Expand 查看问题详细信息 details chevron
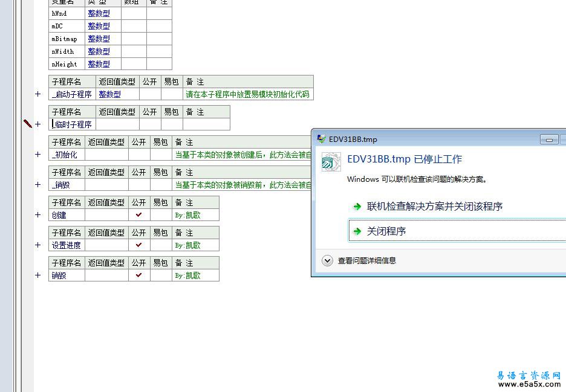 click(327, 260)
